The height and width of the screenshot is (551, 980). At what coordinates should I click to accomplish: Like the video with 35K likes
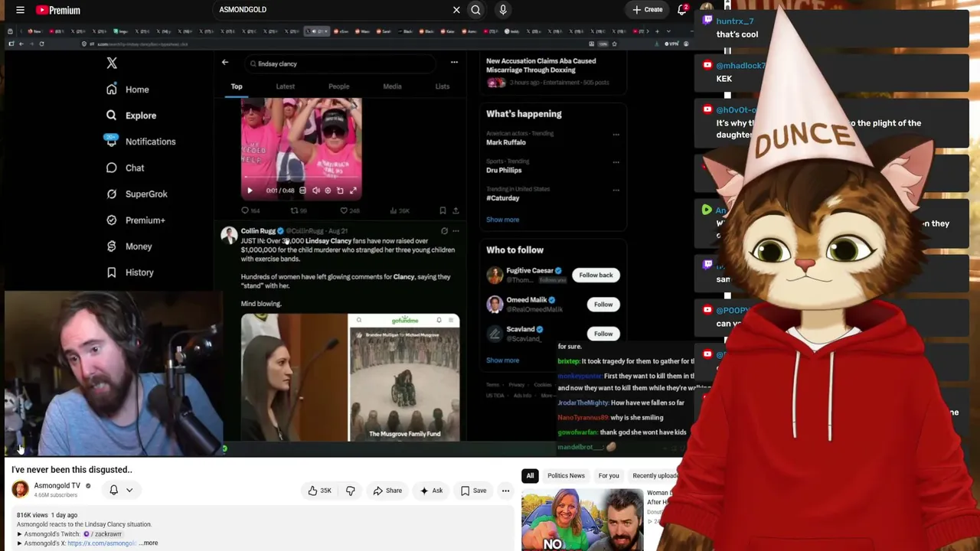pos(319,491)
